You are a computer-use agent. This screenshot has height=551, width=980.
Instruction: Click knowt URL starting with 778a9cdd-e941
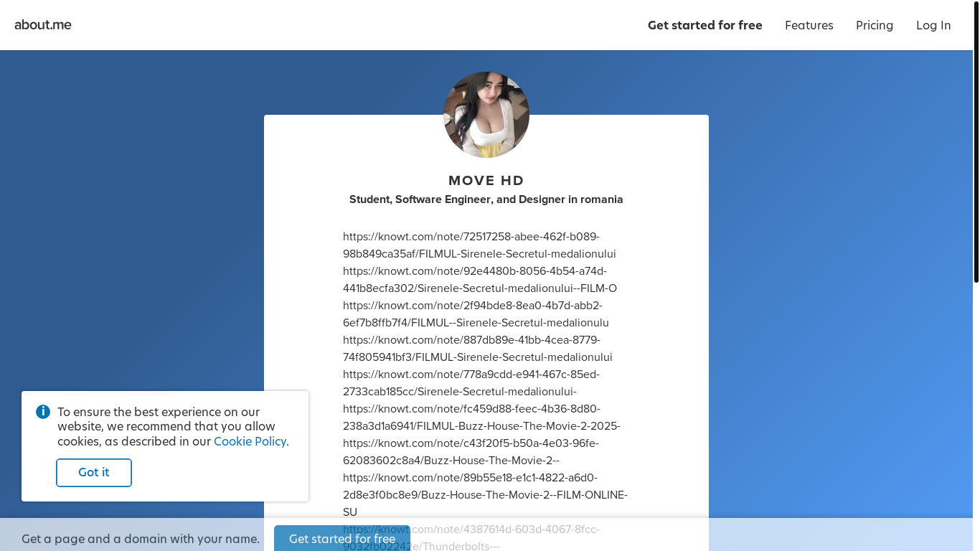tap(471, 383)
